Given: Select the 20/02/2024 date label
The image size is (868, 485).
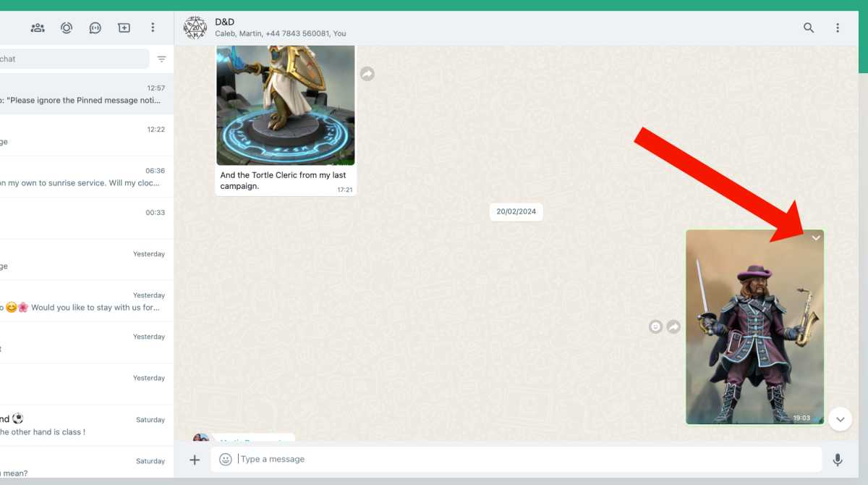Looking at the screenshot, I should point(516,212).
